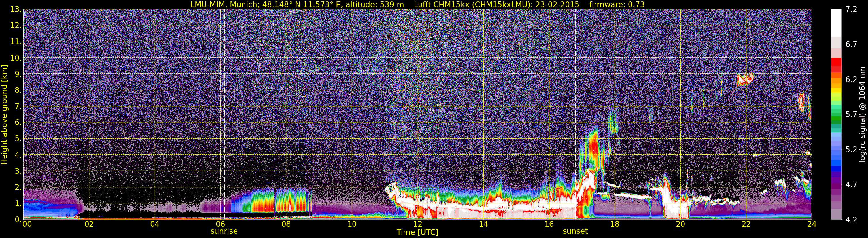Click the 22 tick label on the time axis
This screenshot has height=238, width=868.
746,224
